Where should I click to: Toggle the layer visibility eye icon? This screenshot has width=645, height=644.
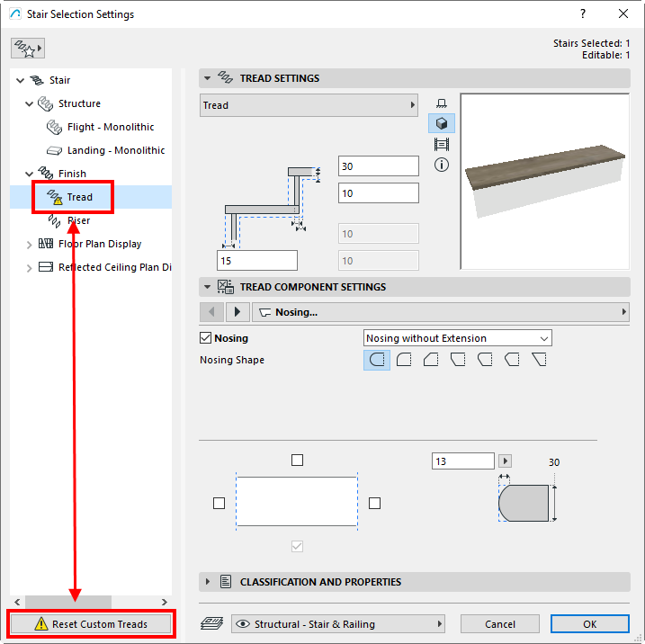click(243, 624)
